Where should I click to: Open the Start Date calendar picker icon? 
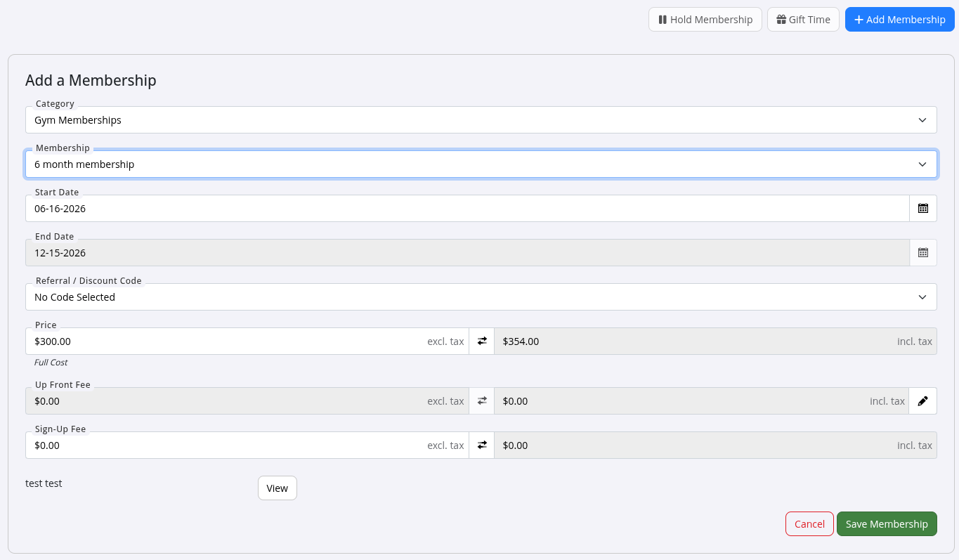tap(923, 208)
